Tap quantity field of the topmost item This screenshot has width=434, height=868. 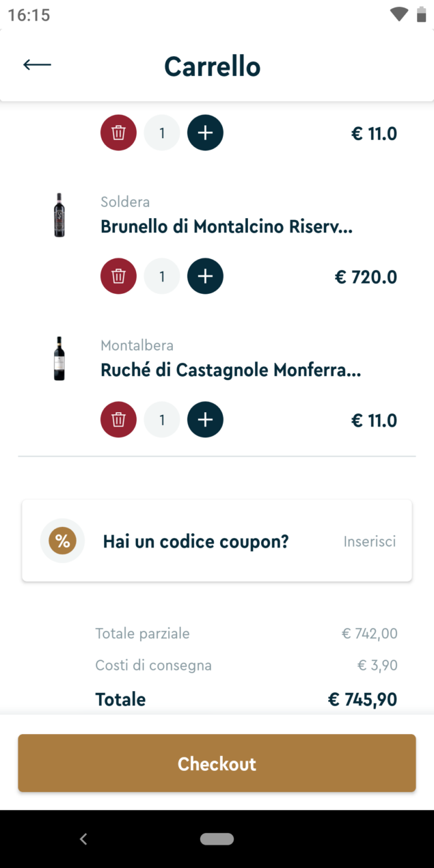point(162,133)
